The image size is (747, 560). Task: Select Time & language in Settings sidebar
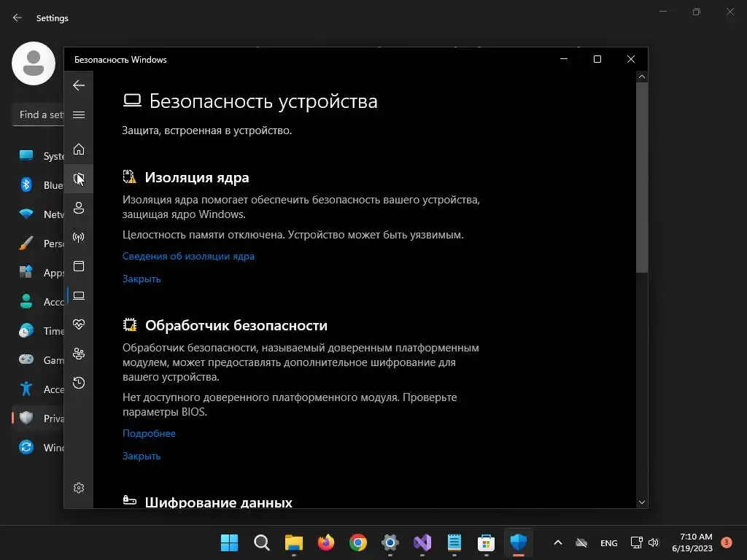tap(38, 330)
